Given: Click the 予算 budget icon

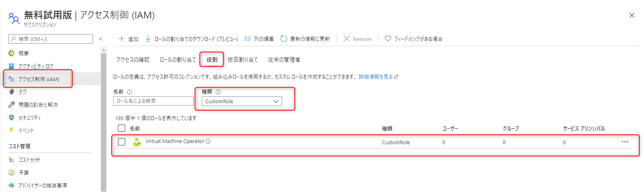Looking at the screenshot, I should pos(11,173).
